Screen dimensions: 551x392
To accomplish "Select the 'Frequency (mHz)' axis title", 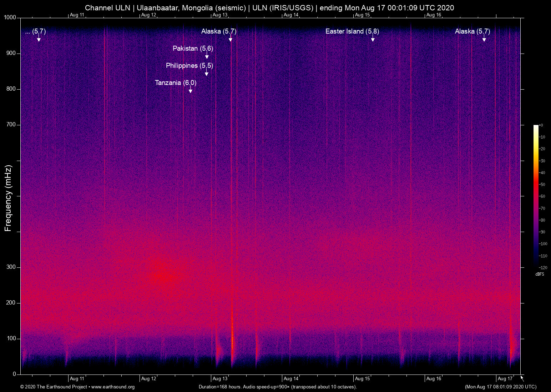I will point(8,198).
